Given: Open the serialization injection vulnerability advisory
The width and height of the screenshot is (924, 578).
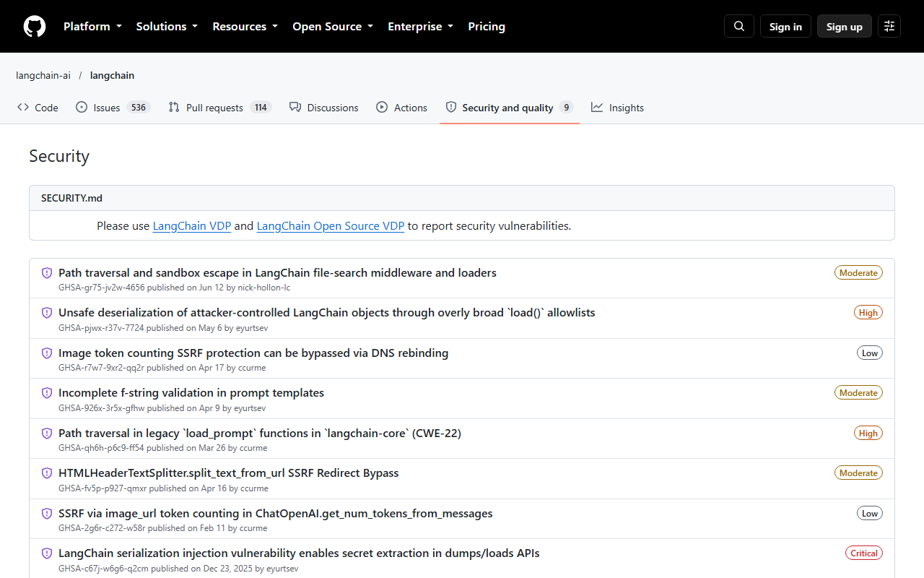Looking at the screenshot, I should (x=299, y=553).
